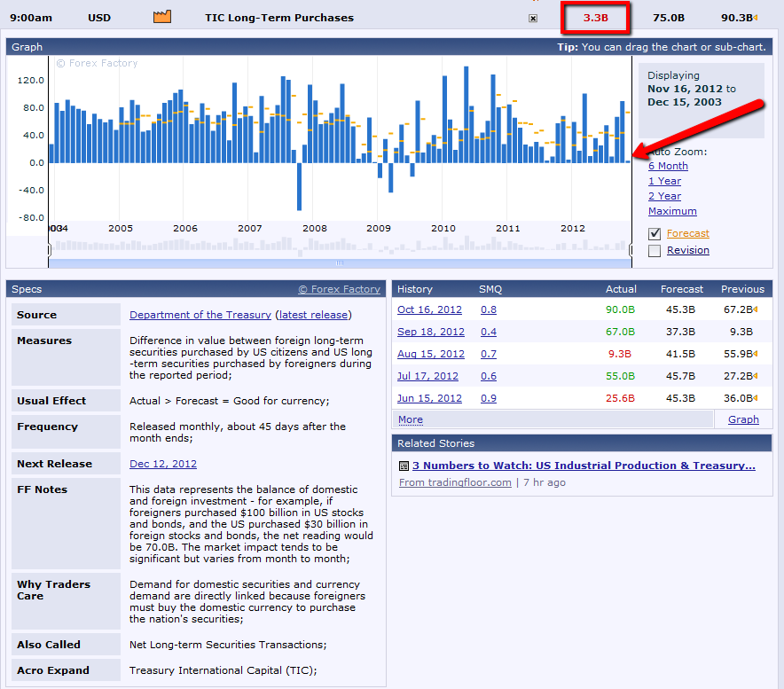The width and height of the screenshot is (784, 689).
Task: Click SMQ value 0.6
Action: click(x=489, y=376)
